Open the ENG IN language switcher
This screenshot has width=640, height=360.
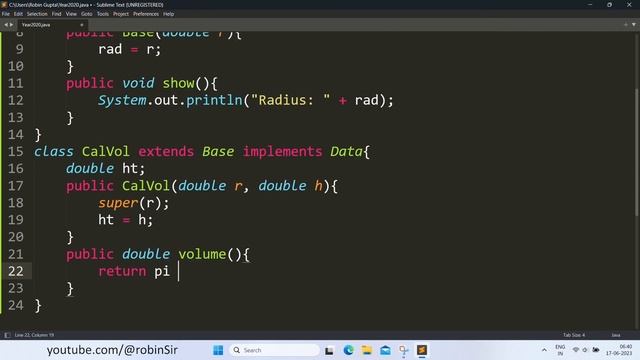click(x=560, y=350)
